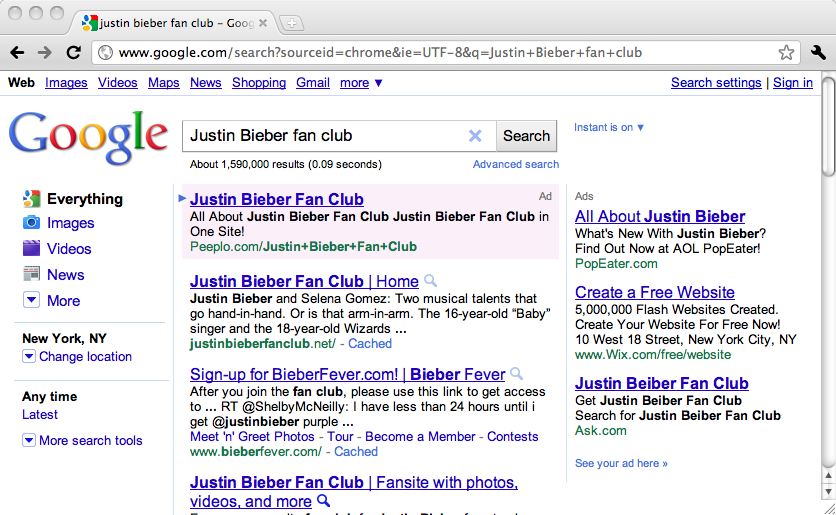This screenshot has width=836, height=515.
Task: Select the News sidebar filter text
Action: [66, 275]
